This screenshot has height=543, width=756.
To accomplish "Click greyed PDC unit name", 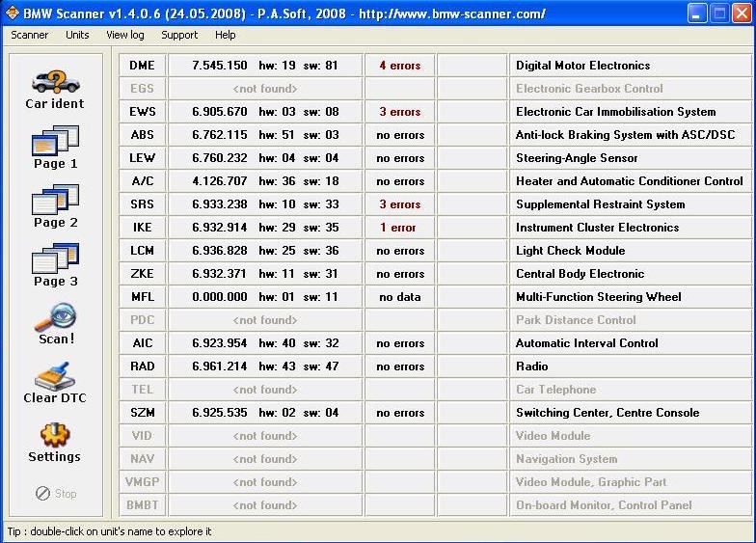I will (x=143, y=320).
